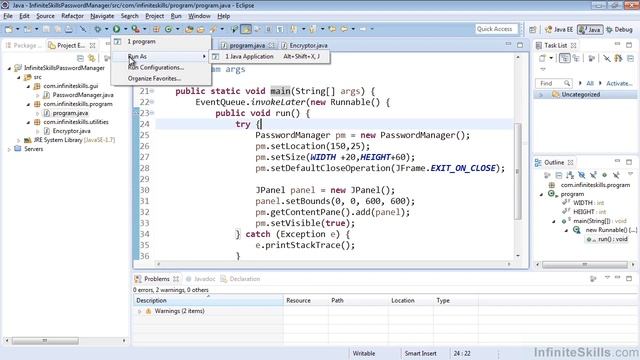Image resolution: width=640 pixels, height=360 pixels.
Task: Select 1 program launch entry
Action: (161, 42)
